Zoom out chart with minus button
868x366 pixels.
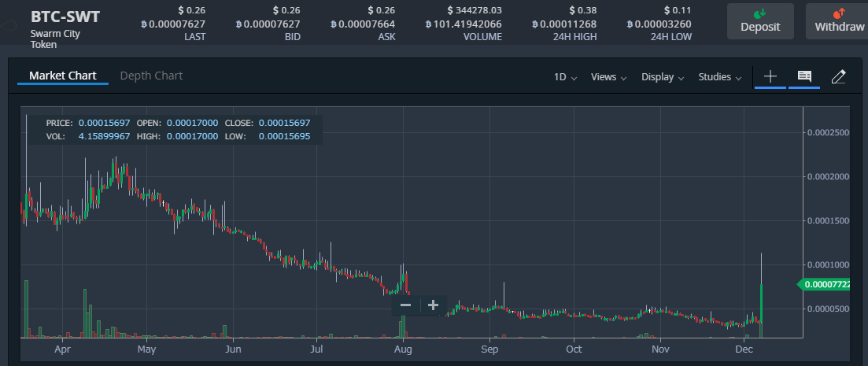(x=405, y=305)
